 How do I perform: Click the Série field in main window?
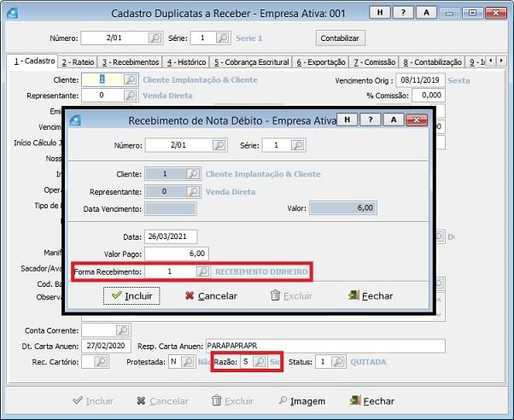click(x=203, y=38)
